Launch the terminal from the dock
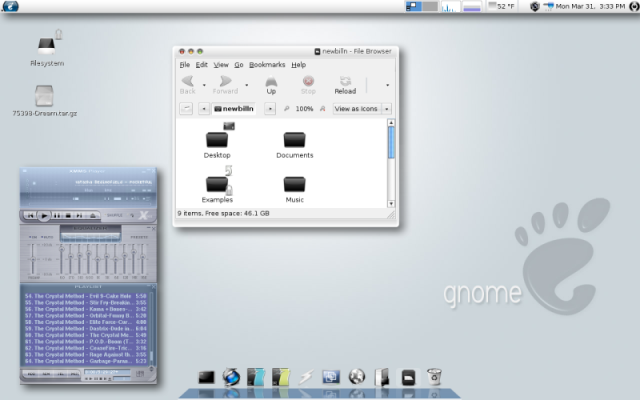Screen dimensions: 640x400 coord(206,377)
